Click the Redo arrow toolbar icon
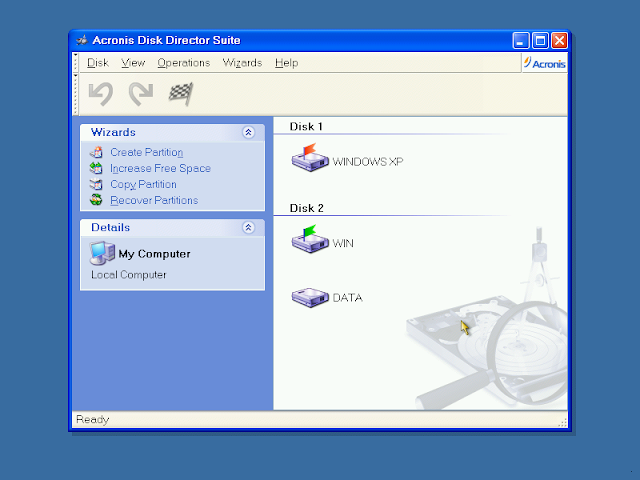Viewport: 640px width, 480px height. 141,94
